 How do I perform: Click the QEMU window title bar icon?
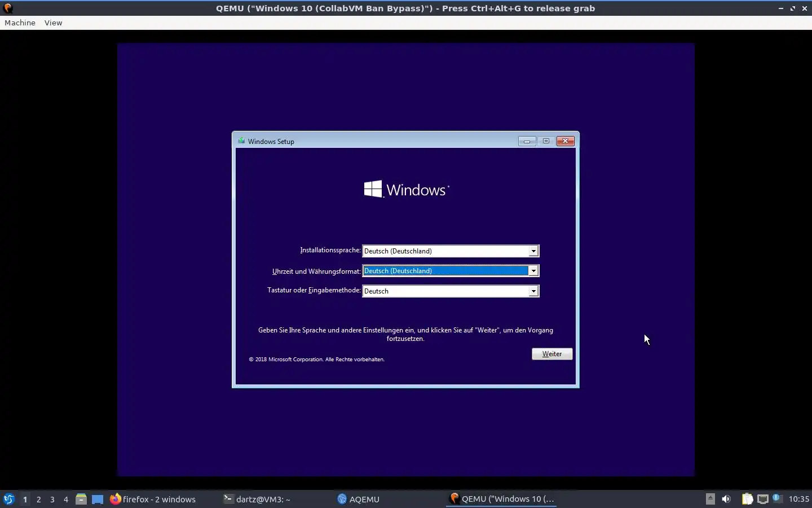click(x=8, y=8)
